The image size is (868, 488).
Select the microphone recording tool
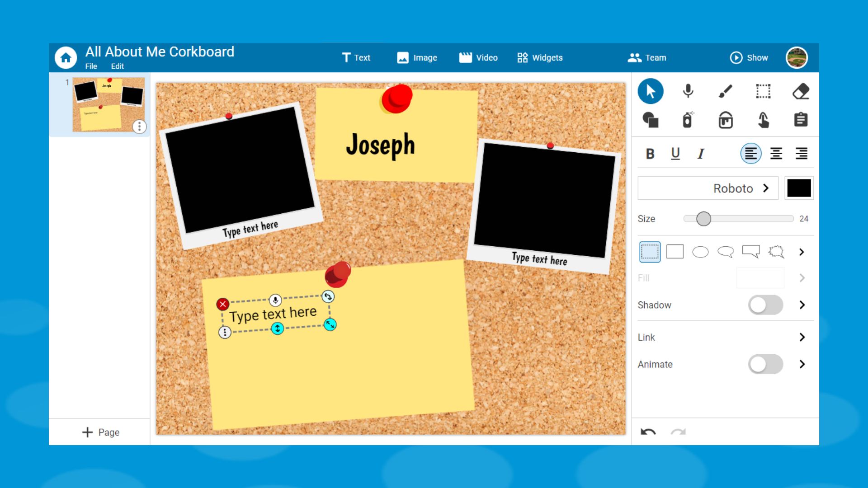[688, 91]
